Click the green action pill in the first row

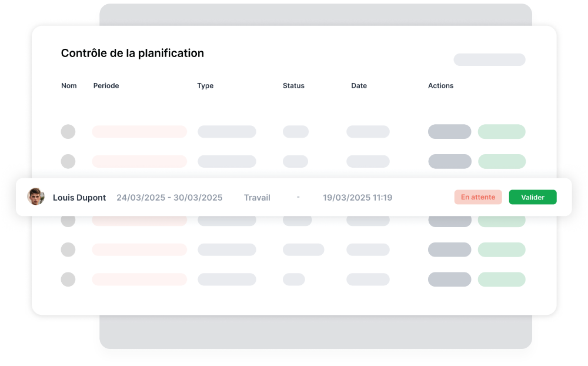(502, 132)
